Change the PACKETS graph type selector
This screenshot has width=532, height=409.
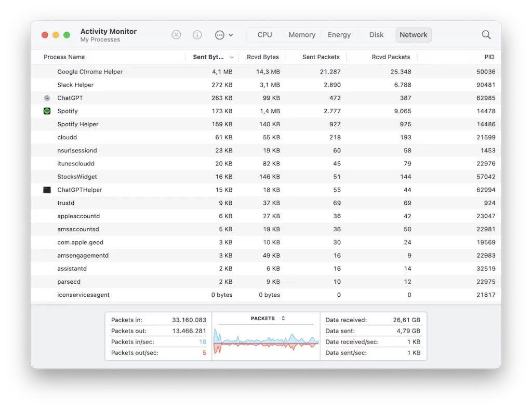[x=268, y=319]
